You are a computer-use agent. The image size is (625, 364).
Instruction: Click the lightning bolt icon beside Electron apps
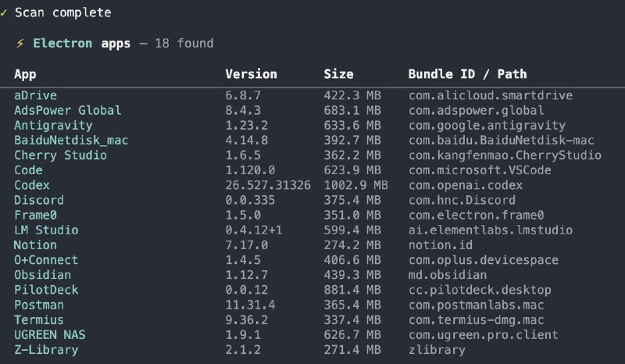tap(20, 43)
